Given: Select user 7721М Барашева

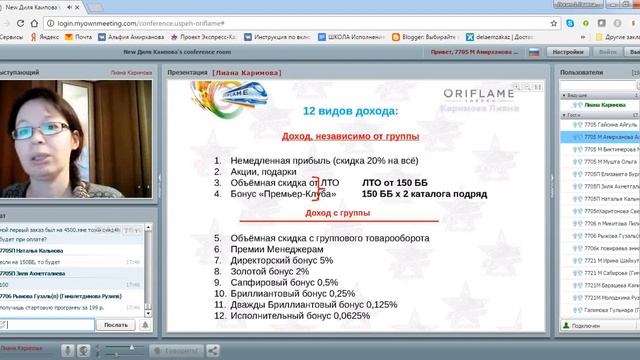Looking at the screenshot, I should pyautogui.click(x=600, y=285).
